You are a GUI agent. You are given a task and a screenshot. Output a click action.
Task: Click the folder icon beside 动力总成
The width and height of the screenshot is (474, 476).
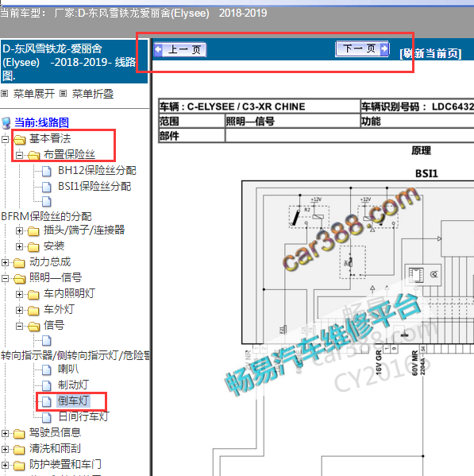(x=19, y=263)
